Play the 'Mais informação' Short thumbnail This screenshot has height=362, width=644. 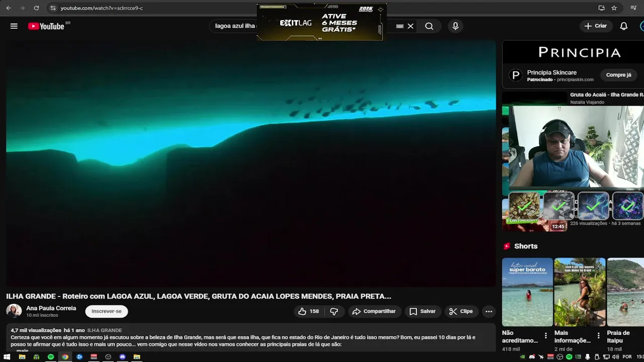coord(580,292)
